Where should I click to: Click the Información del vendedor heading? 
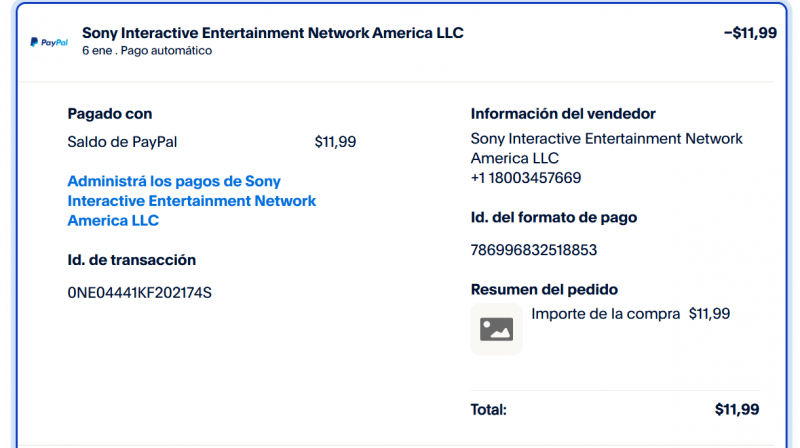pos(563,114)
